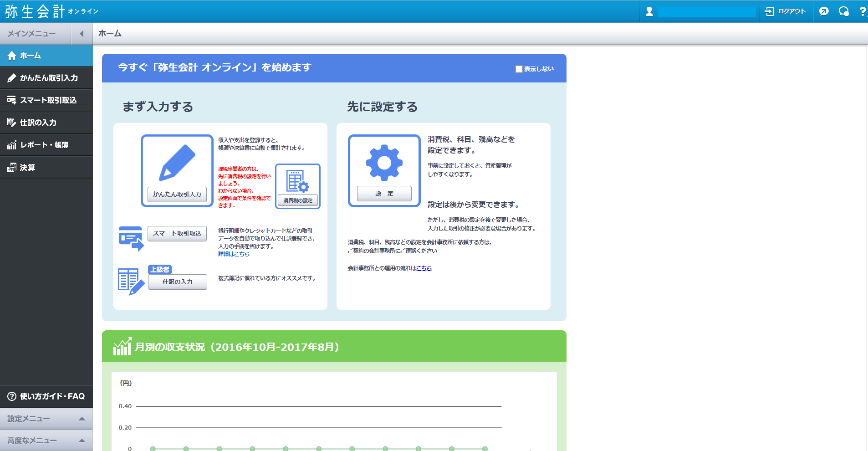868x451 pixels.
Task: Click the 弥生会計 オンライン logo
Action: tap(51, 11)
